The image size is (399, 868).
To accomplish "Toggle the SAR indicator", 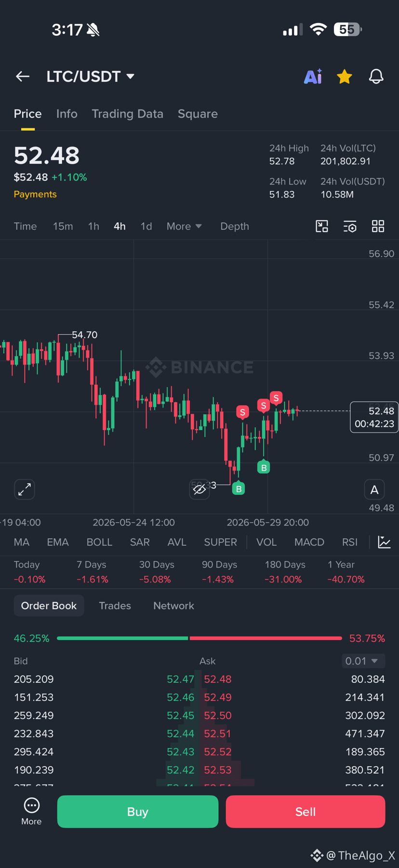I will click(140, 542).
